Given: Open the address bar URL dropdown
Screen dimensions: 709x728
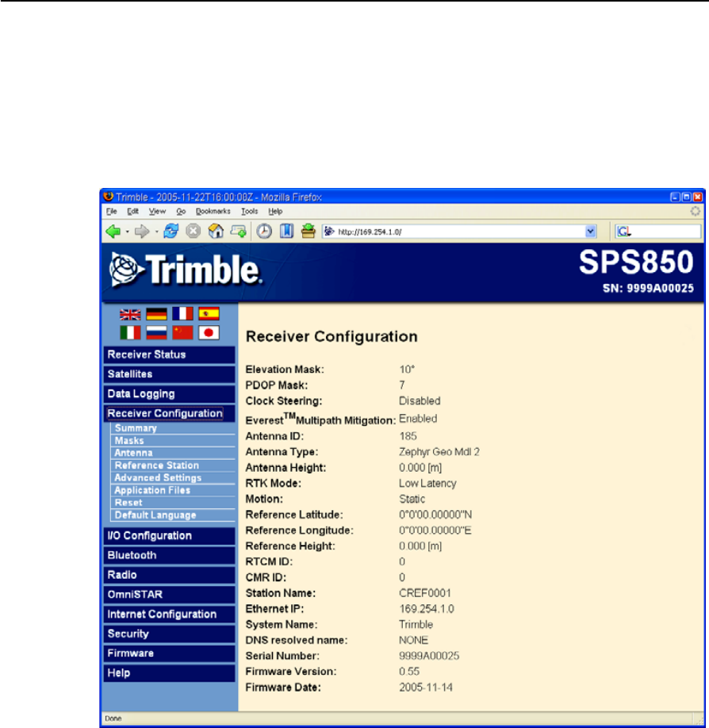Looking at the screenshot, I should (591, 232).
